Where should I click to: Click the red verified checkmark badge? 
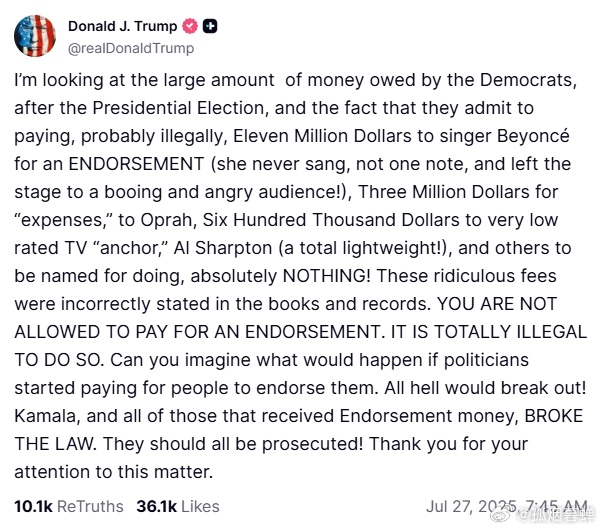(190, 26)
